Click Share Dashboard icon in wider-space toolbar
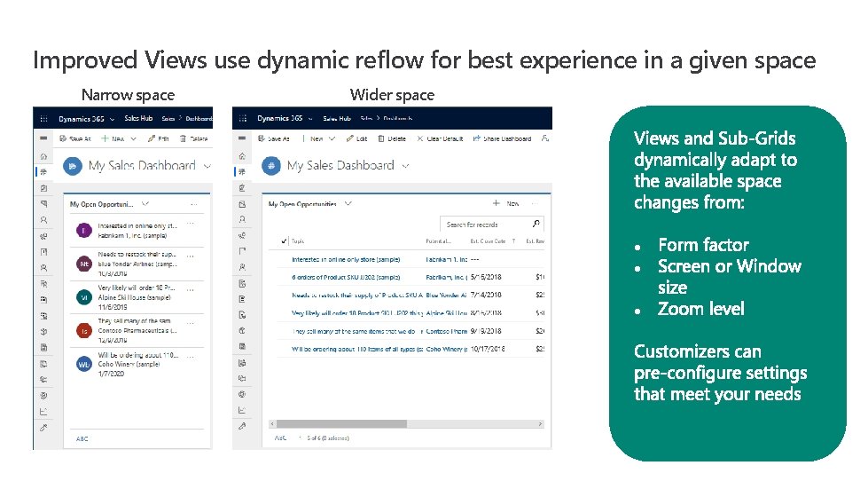 pyautogui.click(x=477, y=138)
